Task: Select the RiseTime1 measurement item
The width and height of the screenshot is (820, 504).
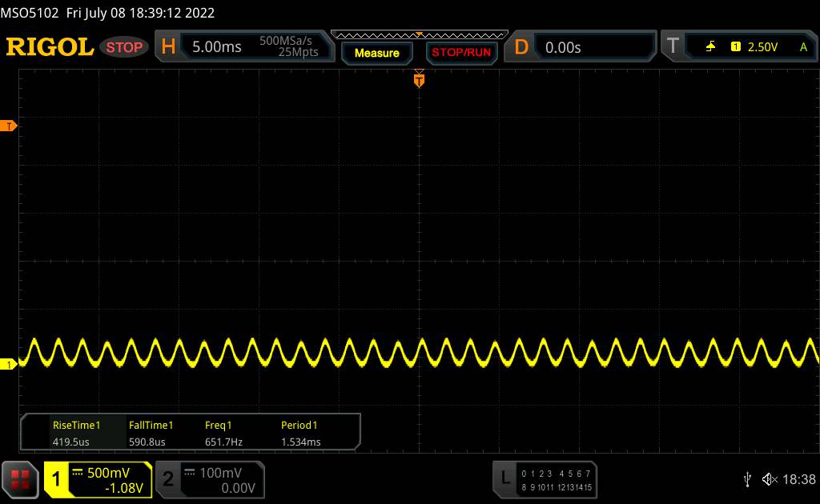Action: click(x=76, y=434)
